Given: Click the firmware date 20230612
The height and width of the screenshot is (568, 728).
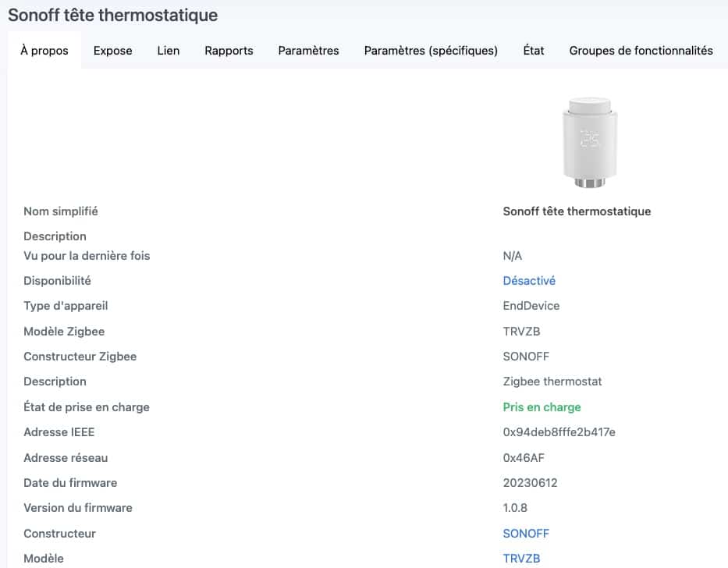Looking at the screenshot, I should [530, 482].
